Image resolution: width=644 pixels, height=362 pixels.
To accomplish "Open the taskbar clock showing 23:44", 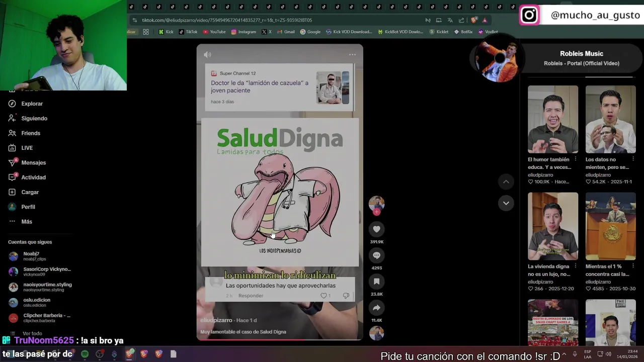I will point(627,354).
